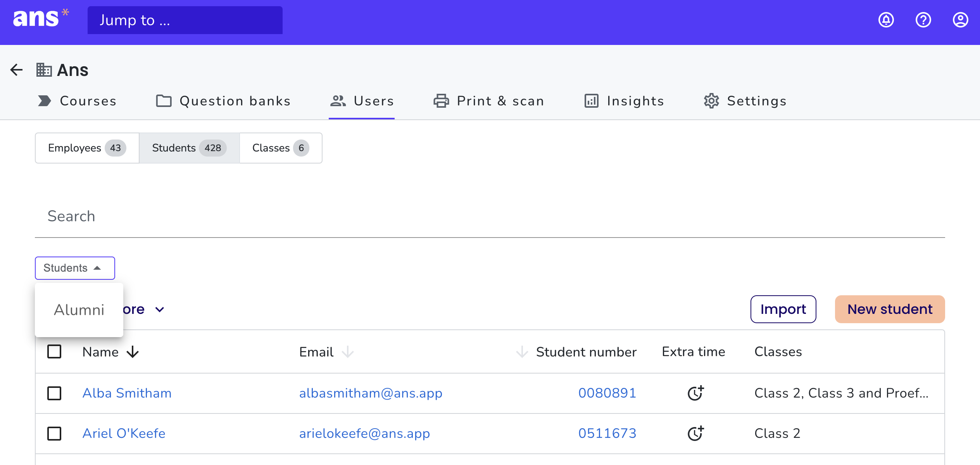Viewport: 980px width, 465px height.
Task: Open the Settings tab
Action: click(x=745, y=101)
